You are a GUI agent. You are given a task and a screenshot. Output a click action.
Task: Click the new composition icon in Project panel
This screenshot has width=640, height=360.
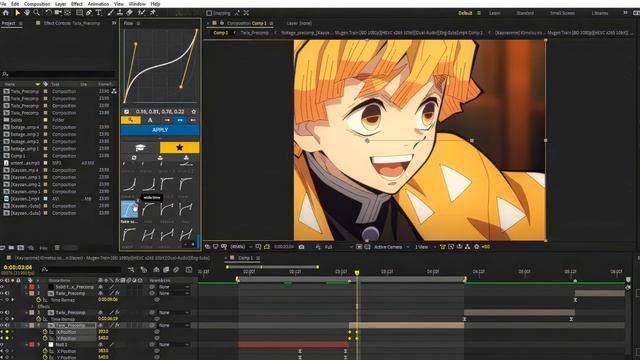[x=20, y=248]
